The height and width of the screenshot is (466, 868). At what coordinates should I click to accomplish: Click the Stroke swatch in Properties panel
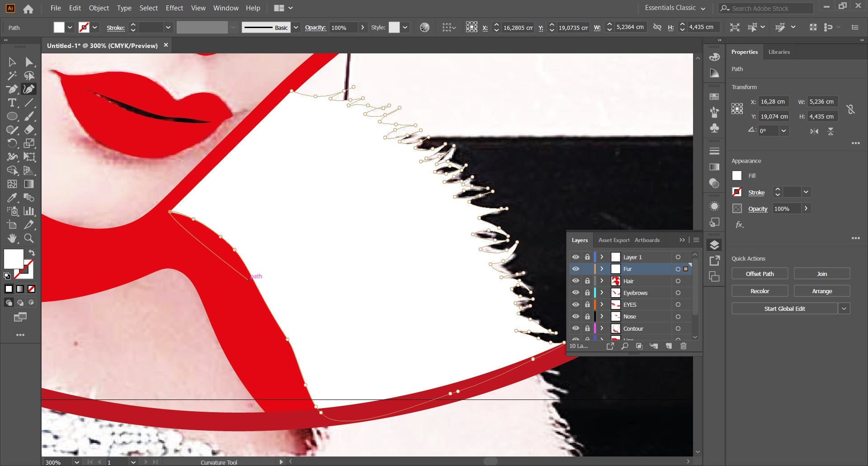(737, 192)
